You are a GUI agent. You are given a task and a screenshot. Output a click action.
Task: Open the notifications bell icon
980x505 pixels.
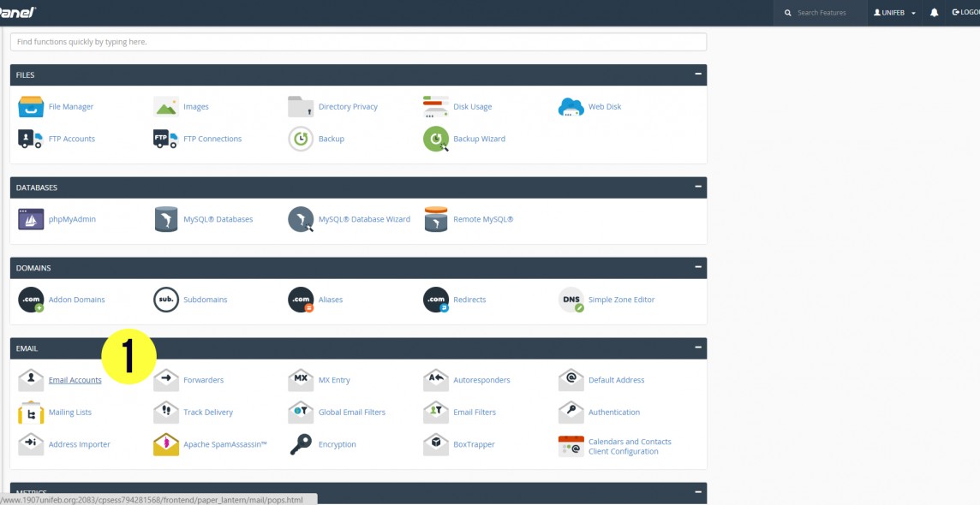tap(935, 13)
